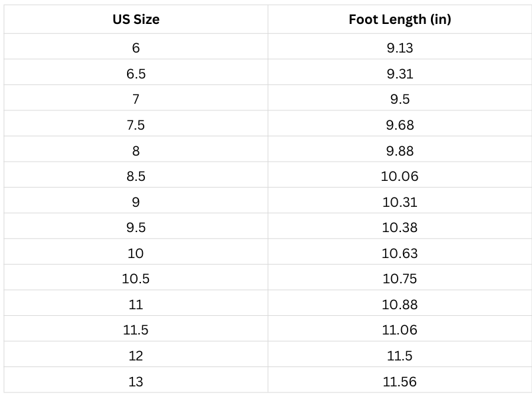Select the US size 8.5 cell

coord(136,176)
